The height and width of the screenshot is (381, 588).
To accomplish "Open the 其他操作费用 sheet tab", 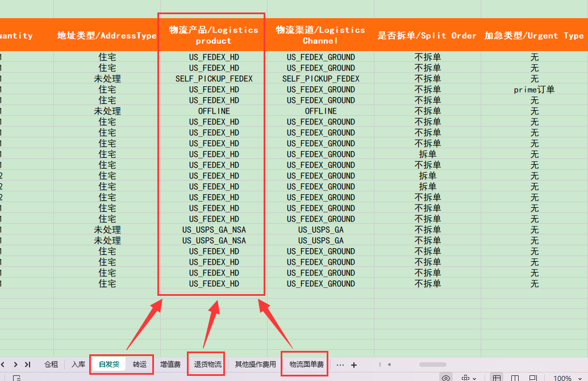I will [256, 364].
